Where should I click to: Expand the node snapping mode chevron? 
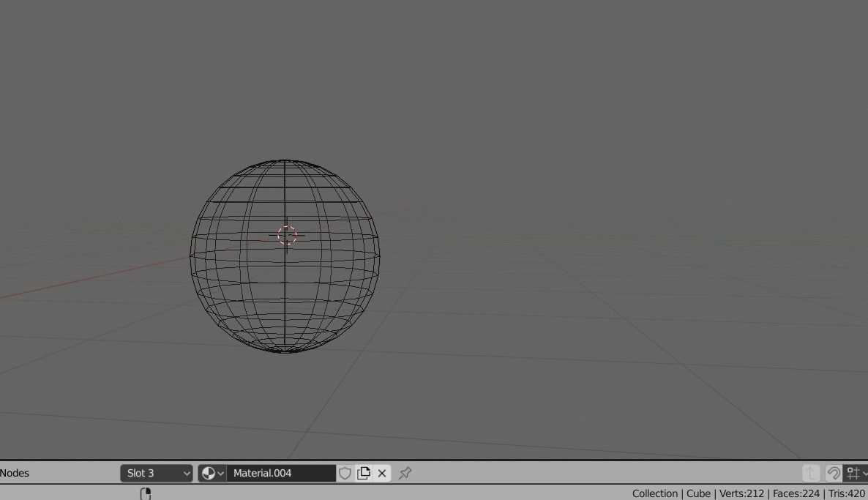pos(864,473)
